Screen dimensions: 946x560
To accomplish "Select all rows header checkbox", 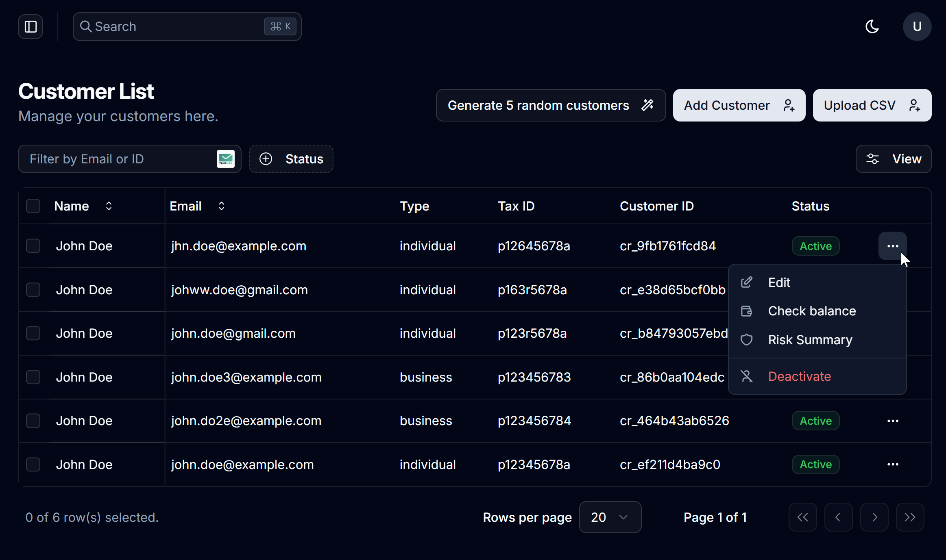I will click(33, 206).
